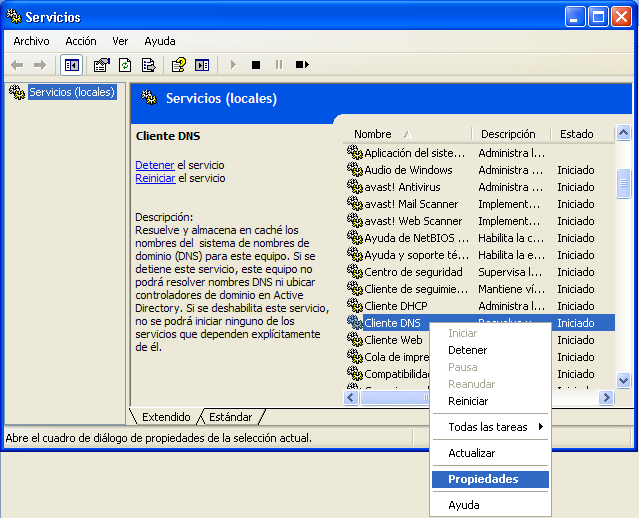
Task: Click the gear icon beside Cliente Web
Action: [355, 339]
